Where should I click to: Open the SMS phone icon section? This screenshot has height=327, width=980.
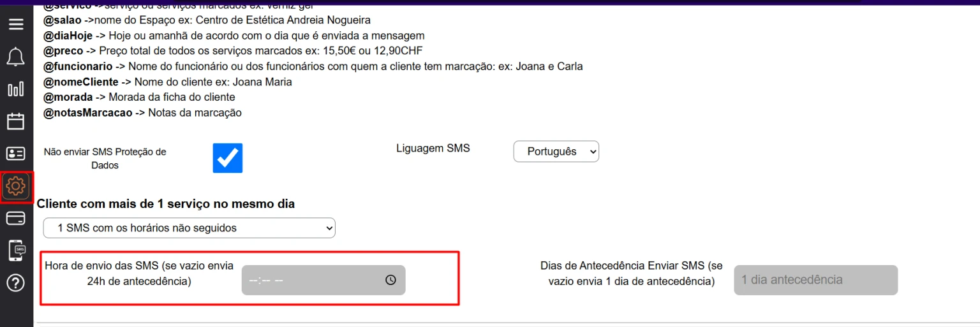[17, 251]
